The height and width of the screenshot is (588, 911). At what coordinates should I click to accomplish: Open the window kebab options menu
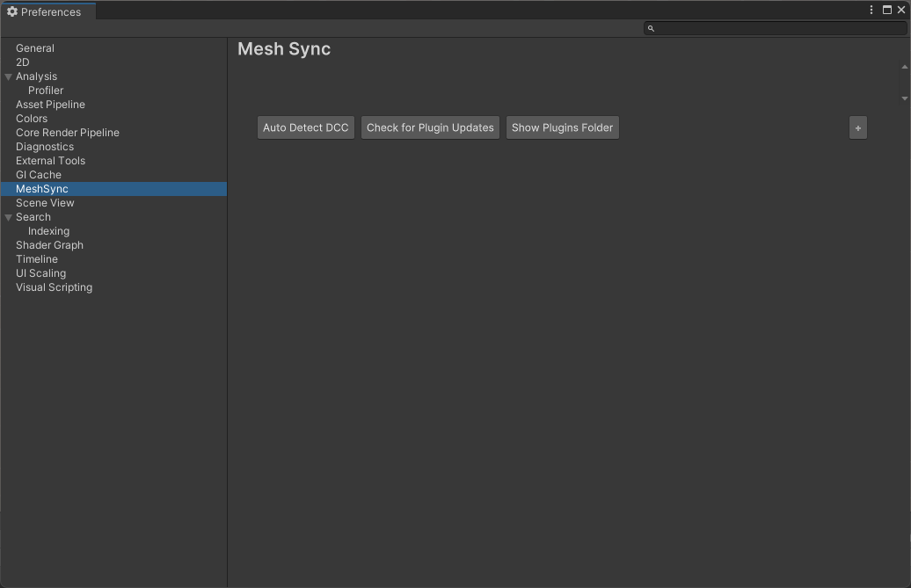click(x=871, y=10)
